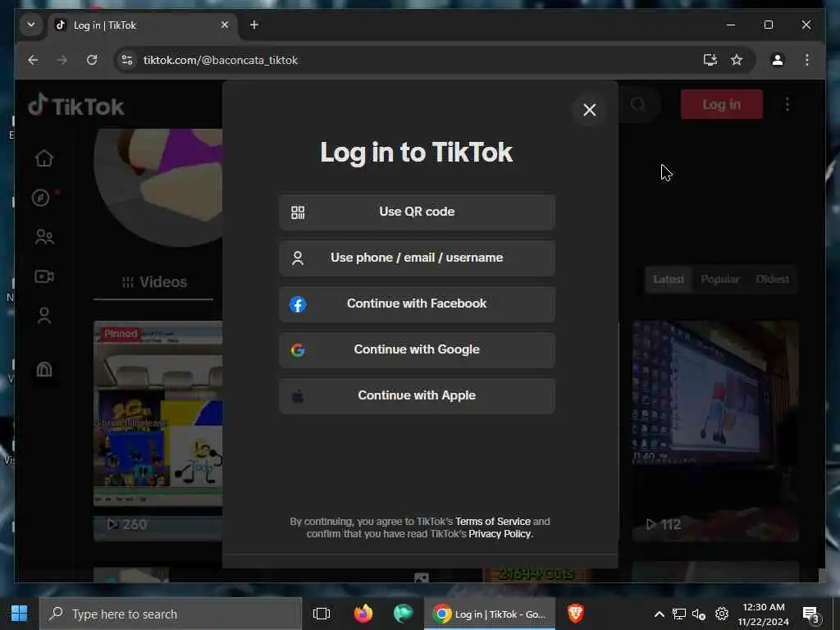This screenshot has width=840, height=630.
Task: Open the Windows Start menu
Action: [20, 614]
